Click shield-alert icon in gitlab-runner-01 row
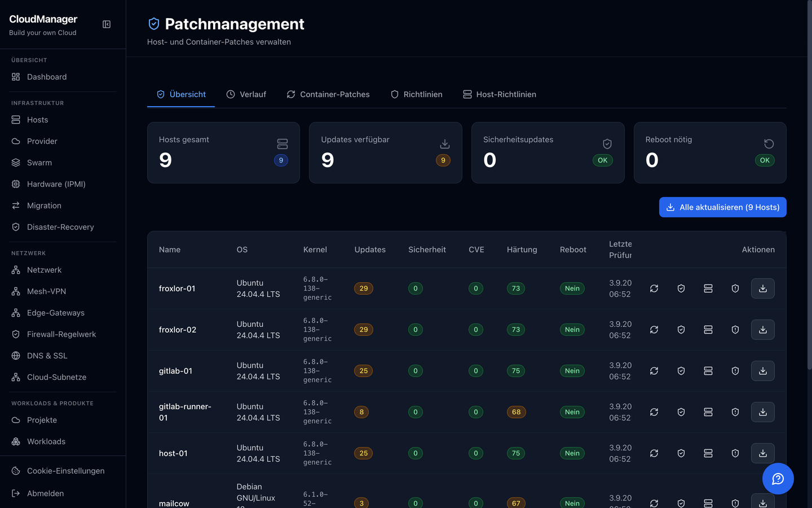The image size is (812, 508). pyautogui.click(x=735, y=412)
